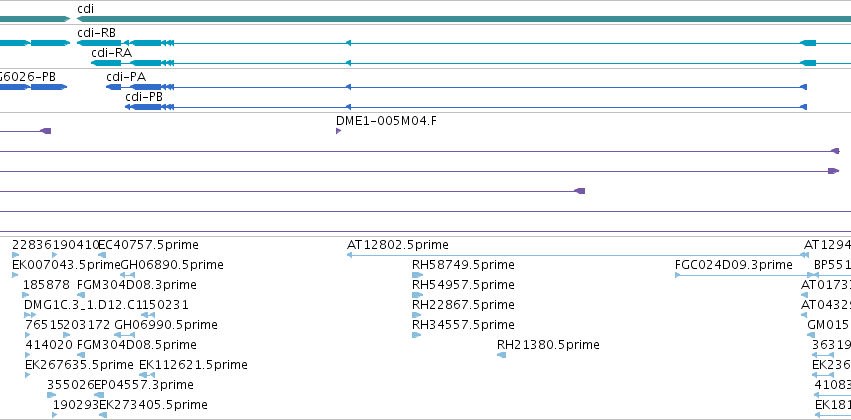The width and height of the screenshot is (851, 420).
Task: Select the cdi-PA protein label
Action: 126,77
